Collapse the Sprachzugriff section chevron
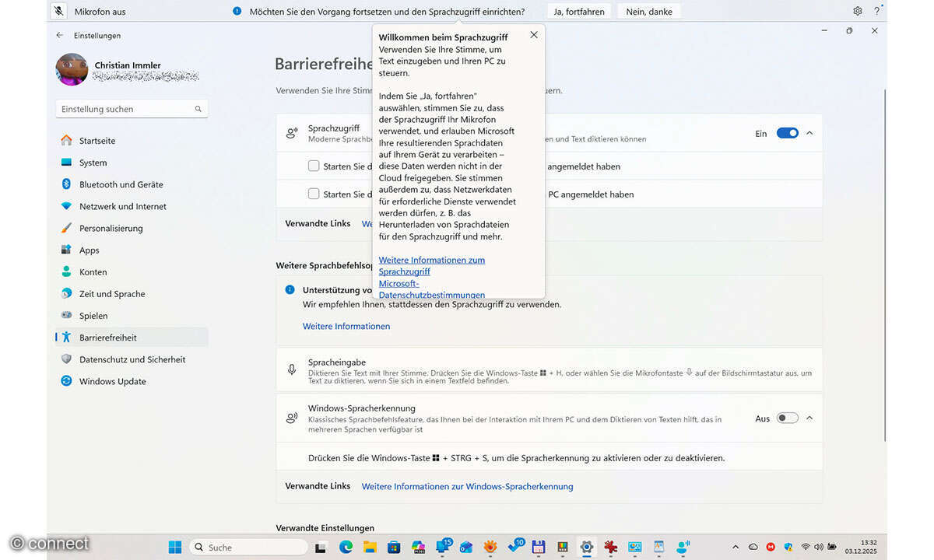 pos(809,132)
